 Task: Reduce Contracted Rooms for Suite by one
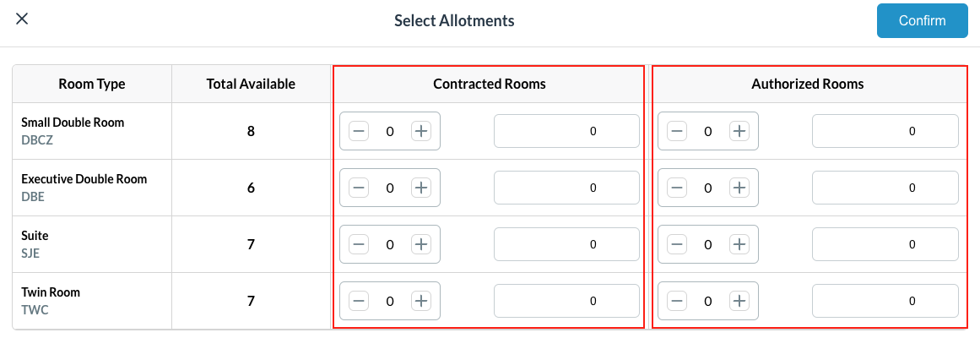pyautogui.click(x=359, y=244)
